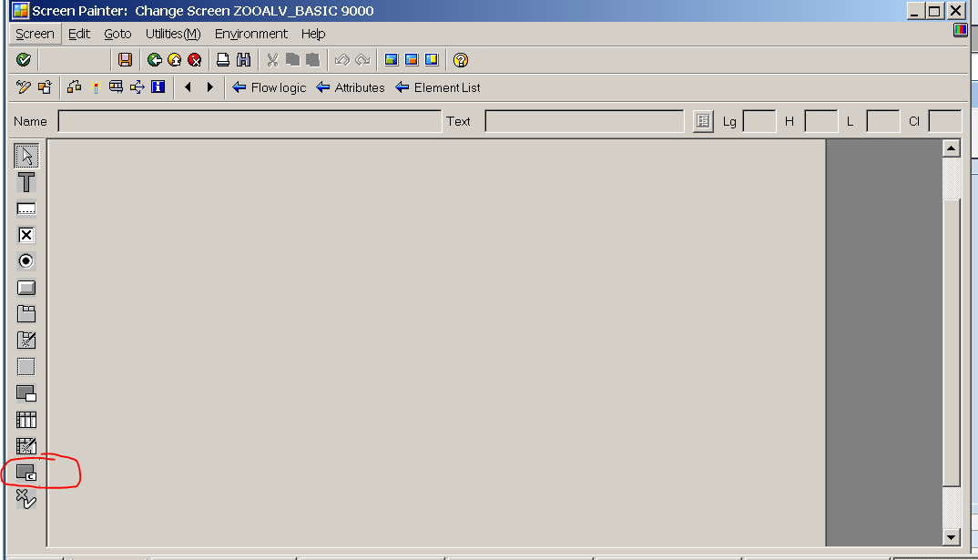
Task: Select the Pushbutton element tool
Action: pyautogui.click(x=25, y=287)
